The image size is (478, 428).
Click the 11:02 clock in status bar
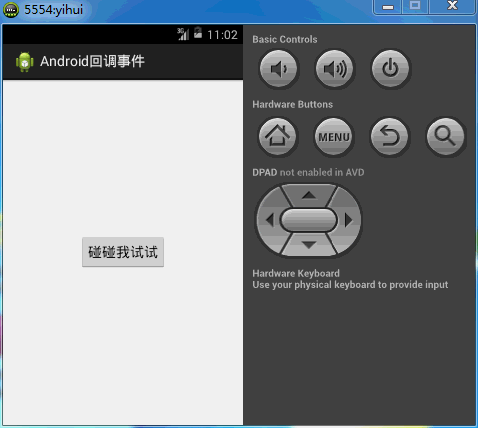tap(222, 35)
